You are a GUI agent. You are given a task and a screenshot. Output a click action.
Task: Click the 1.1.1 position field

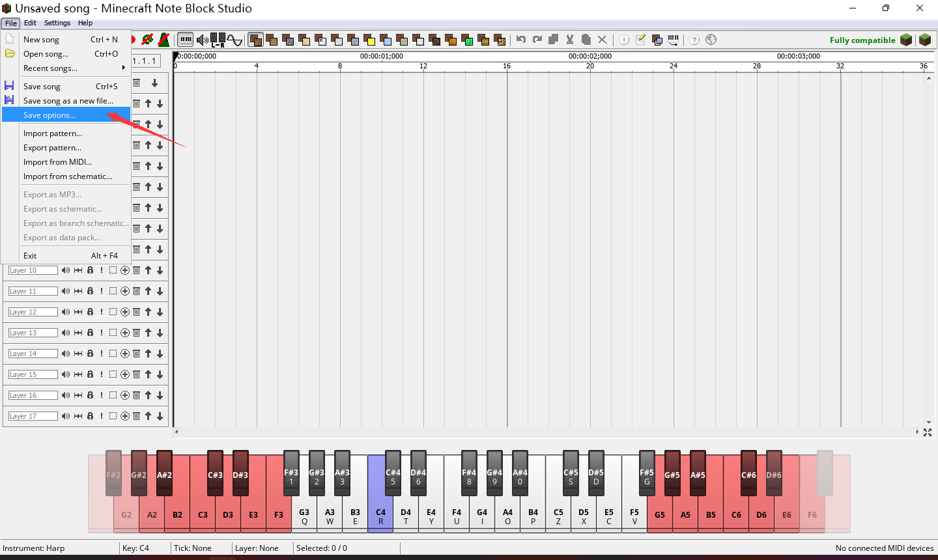145,61
